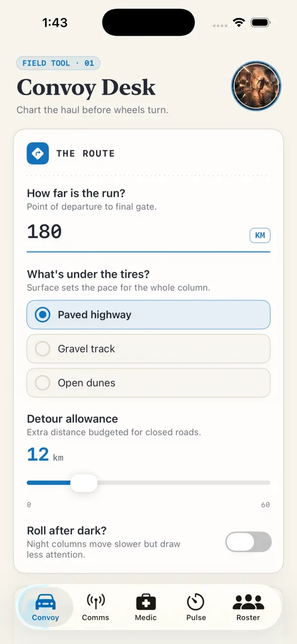Switch to the Pulse tab label

click(196, 618)
